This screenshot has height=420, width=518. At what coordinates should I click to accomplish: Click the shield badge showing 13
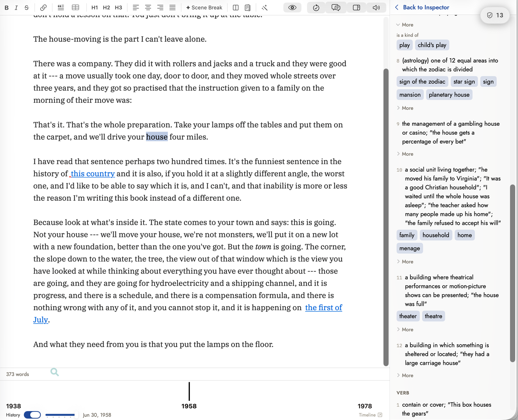coord(495,15)
